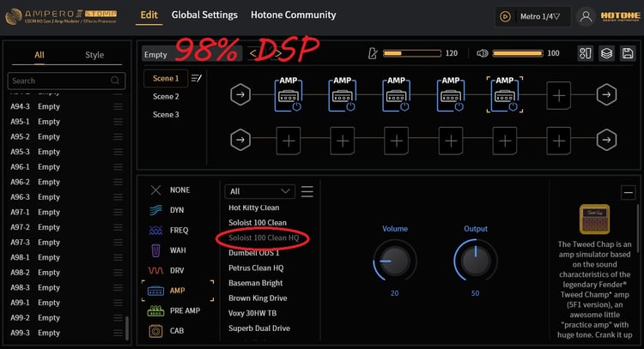Switch to Scene 3
This screenshot has width=644, height=349.
tap(166, 114)
